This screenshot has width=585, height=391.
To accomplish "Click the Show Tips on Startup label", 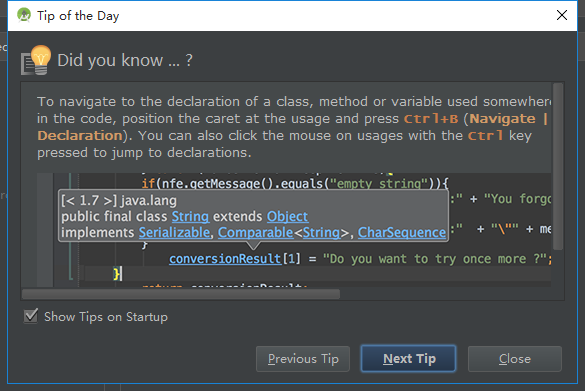I will click(106, 317).
